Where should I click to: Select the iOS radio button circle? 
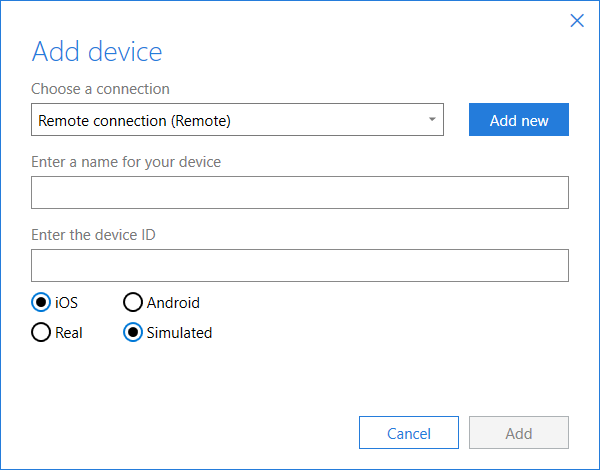pyautogui.click(x=41, y=303)
